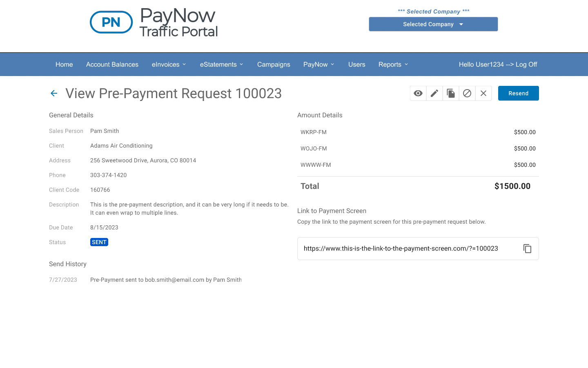Click the View Pre-Payment Request 100023 heading

(x=174, y=93)
